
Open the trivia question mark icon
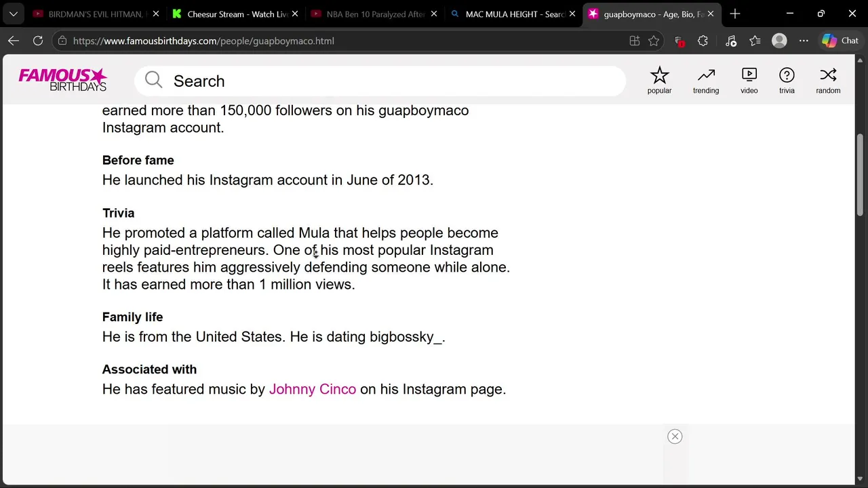pyautogui.click(x=786, y=80)
